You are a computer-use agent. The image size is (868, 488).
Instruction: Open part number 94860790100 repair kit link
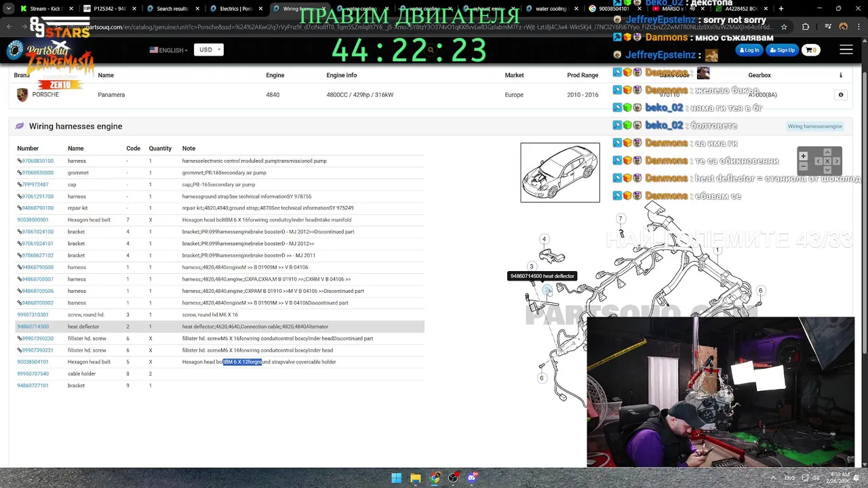pos(37,208)
